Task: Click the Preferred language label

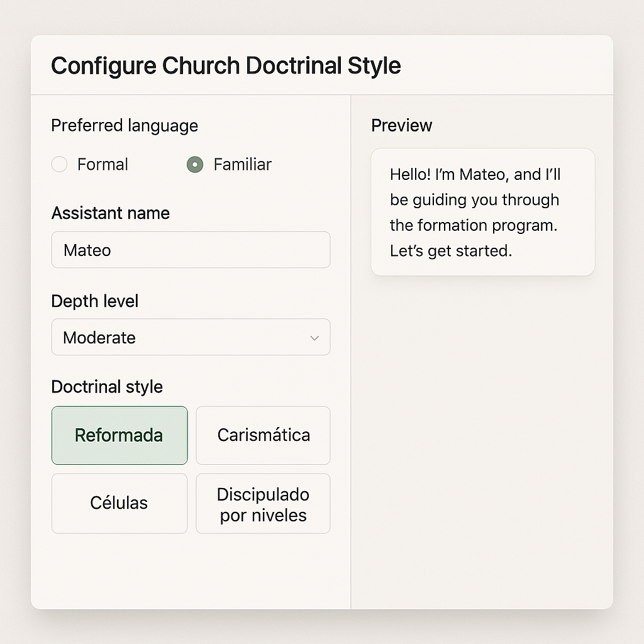Action: 125,126
